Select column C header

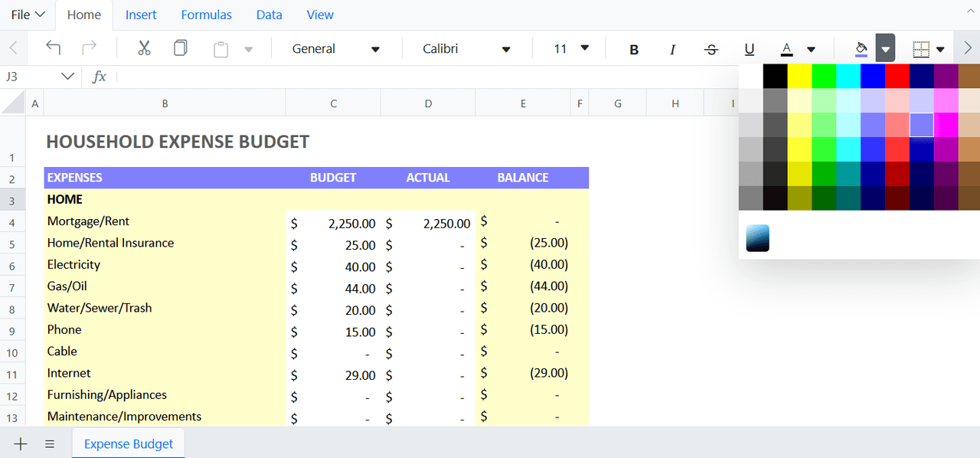pos(333,103)
